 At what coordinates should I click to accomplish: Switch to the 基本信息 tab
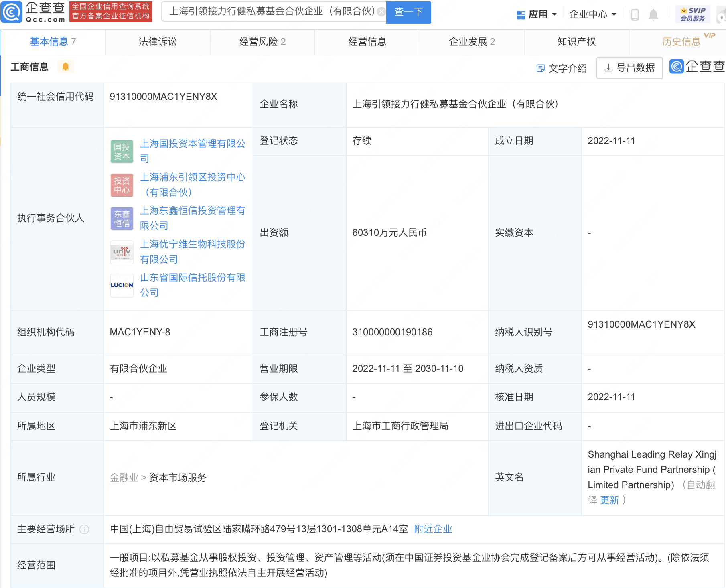[x=53, y=42]
